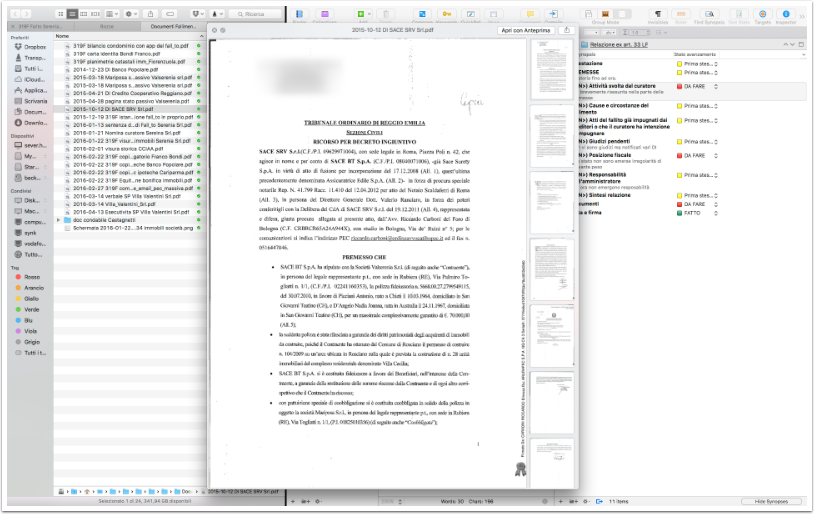Go back in the Finder window
This screenshot has width=814, height=514.
[15, 14]
